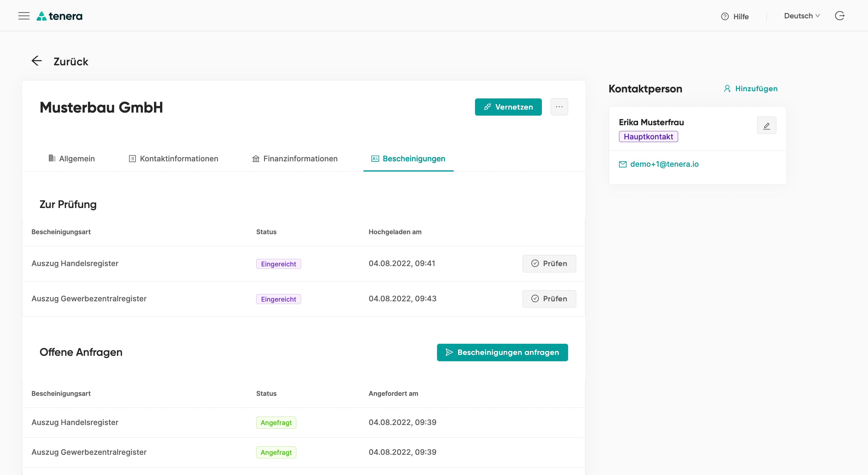The image size is (868, 475).
Task: Click the Bescheinigungen anfragen button
Action: (x=502, y=352)
